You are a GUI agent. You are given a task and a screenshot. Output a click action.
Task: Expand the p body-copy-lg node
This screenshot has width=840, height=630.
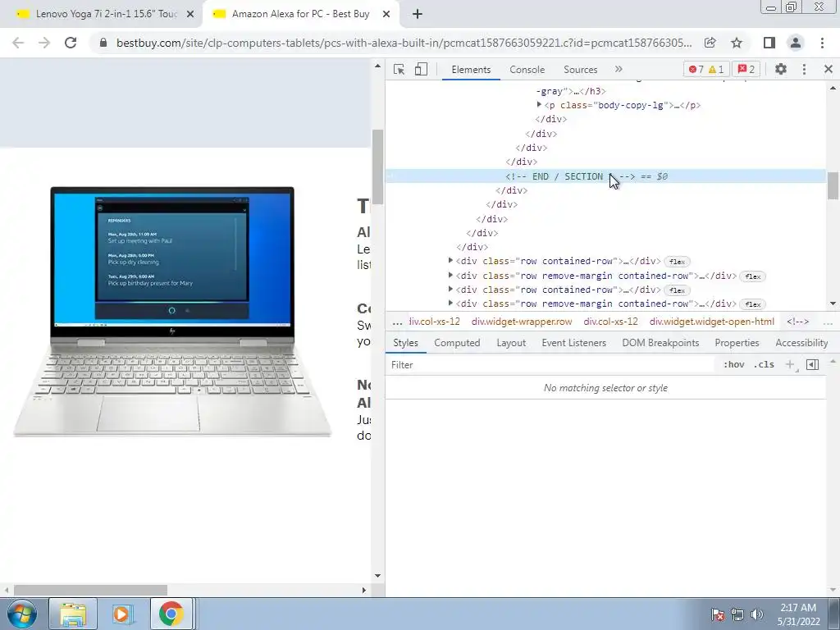point(539,104)
